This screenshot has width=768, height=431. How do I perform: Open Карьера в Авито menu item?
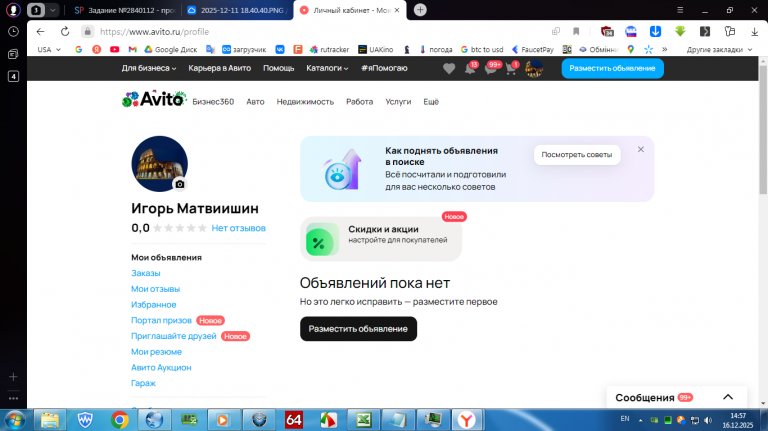click(x=219, y=68)
